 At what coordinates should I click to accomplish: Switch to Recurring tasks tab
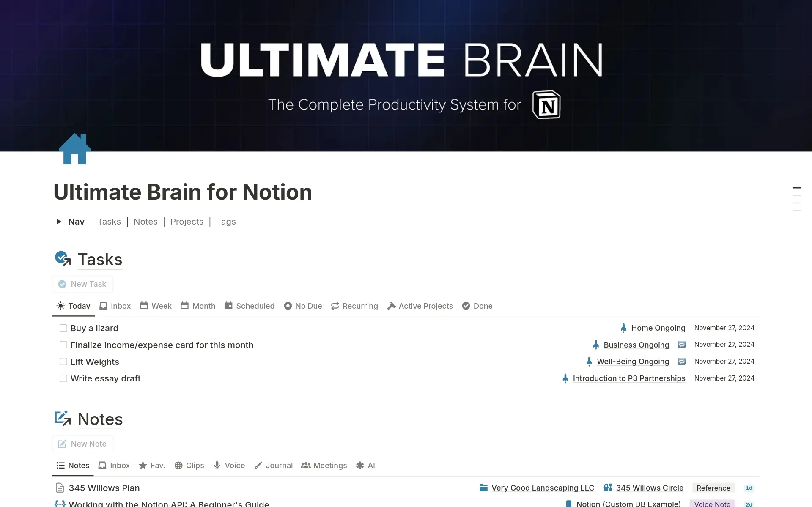tap(354, 306)
